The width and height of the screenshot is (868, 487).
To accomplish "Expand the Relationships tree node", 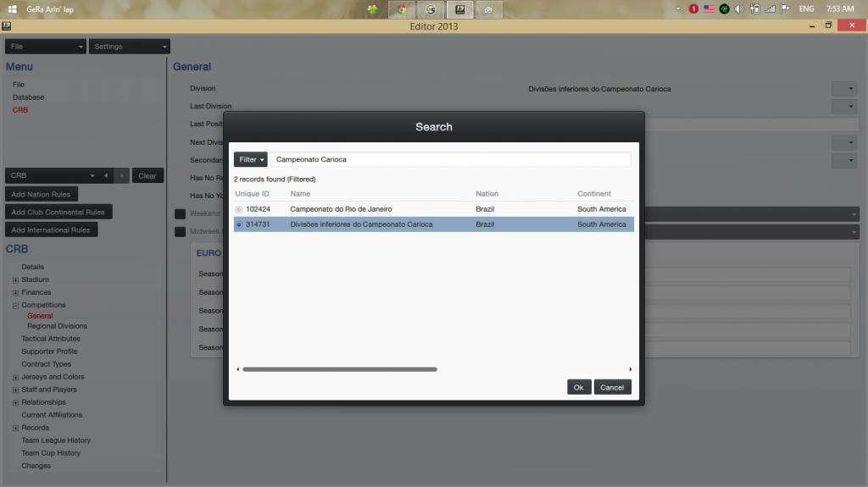I will (x=15, y=403).
